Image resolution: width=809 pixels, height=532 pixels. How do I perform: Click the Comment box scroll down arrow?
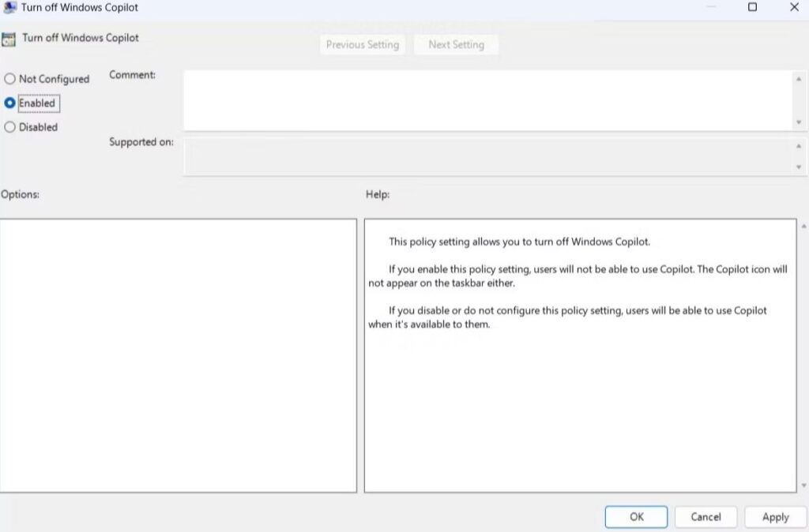[799, 122]
